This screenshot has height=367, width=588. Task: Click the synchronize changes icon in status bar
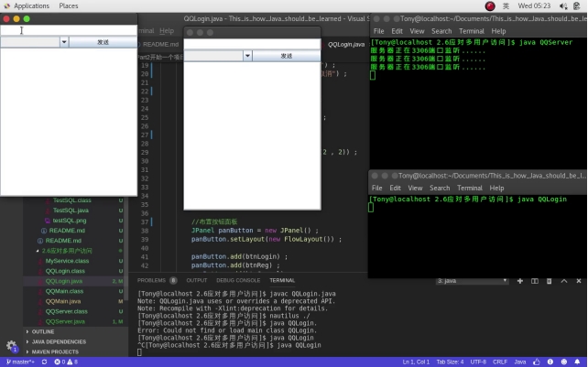tap(44, 362)
